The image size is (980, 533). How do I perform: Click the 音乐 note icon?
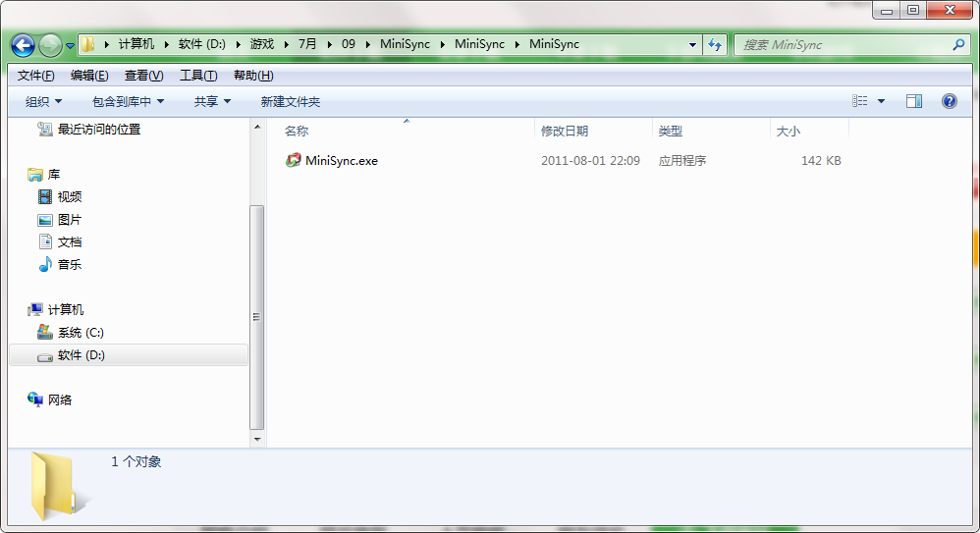[45, 264]
